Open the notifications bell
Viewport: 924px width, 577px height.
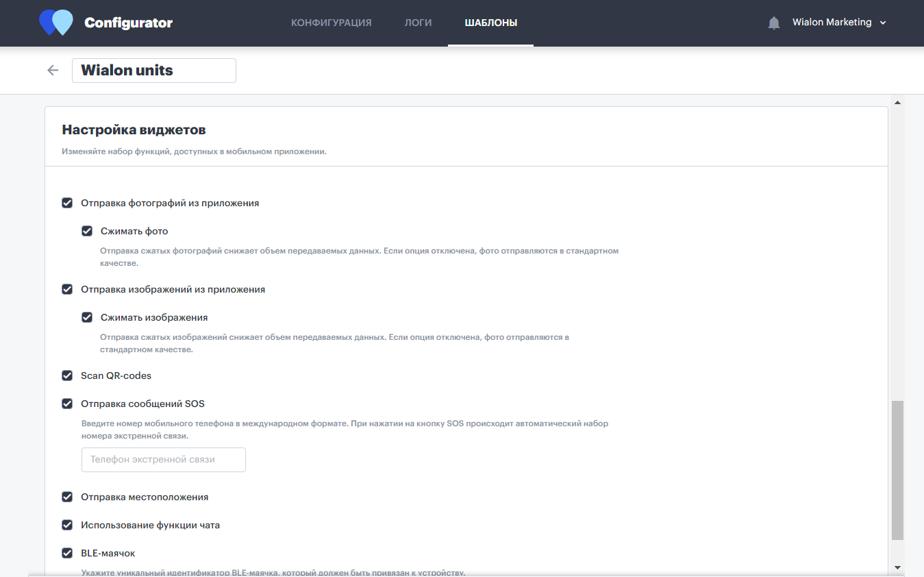coord(774,23)
